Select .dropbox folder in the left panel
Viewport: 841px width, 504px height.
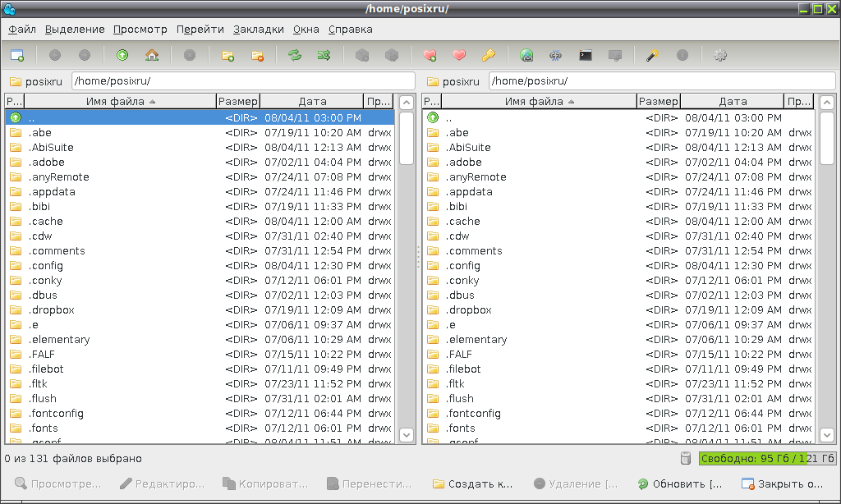tap(200, 310)
